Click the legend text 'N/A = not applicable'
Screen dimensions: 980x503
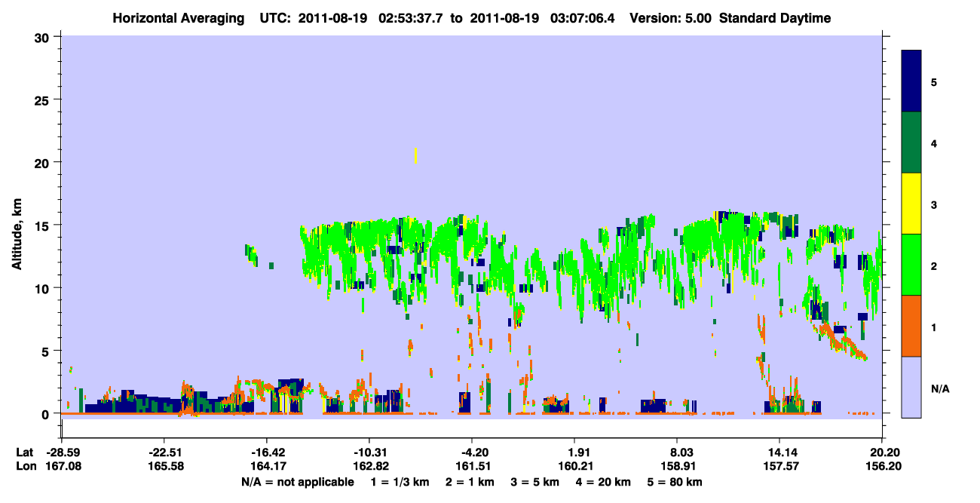click(297, 482)
